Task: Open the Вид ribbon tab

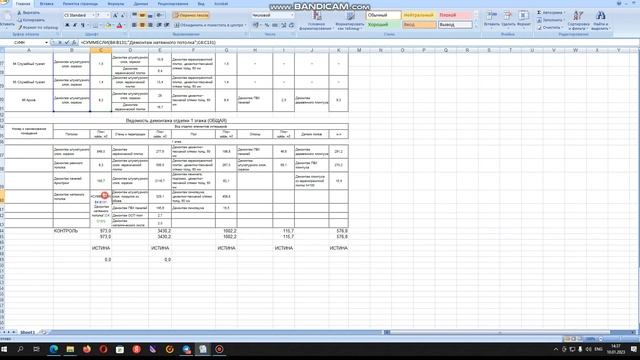Action: click(x=201, y=4)
